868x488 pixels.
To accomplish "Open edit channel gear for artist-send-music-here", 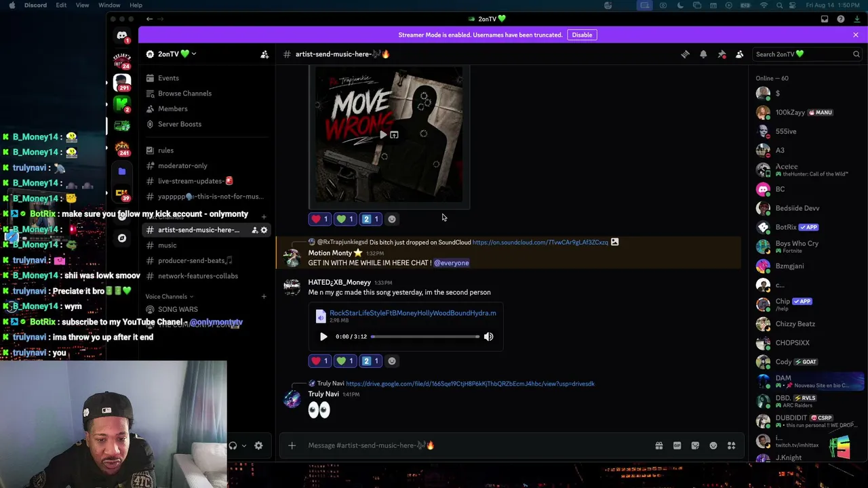I will (x=264, y=230).
